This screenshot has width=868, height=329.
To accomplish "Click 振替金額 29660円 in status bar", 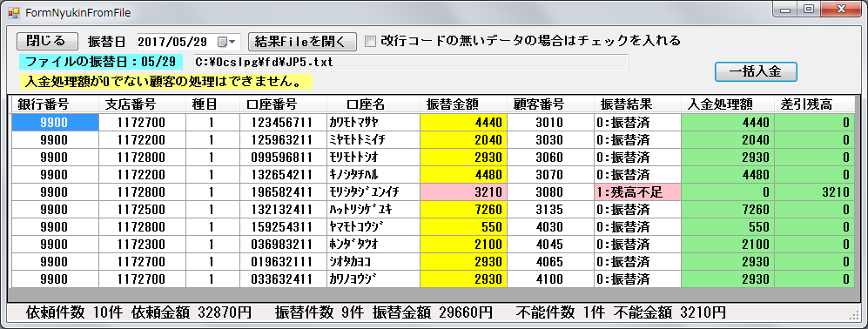I will (433, 312).
